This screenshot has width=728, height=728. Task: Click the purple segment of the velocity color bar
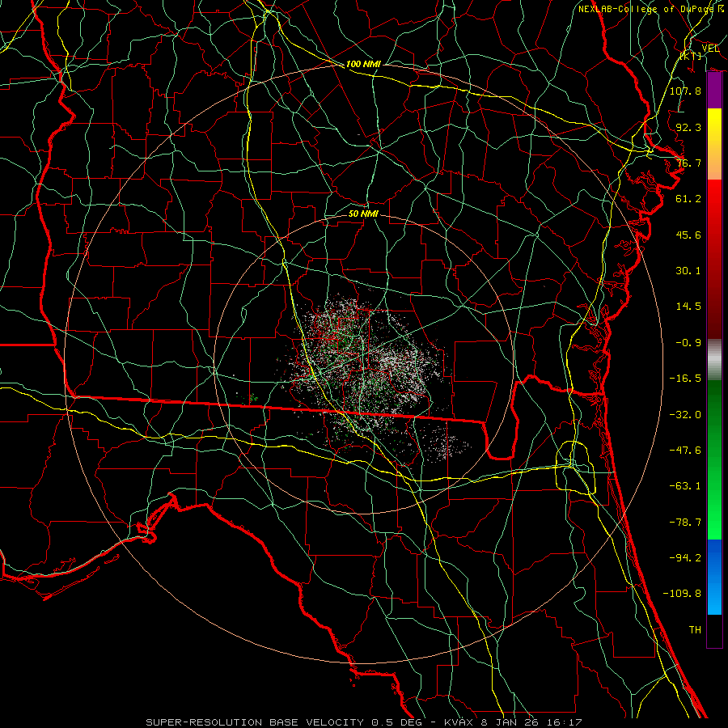click(714, 90)
